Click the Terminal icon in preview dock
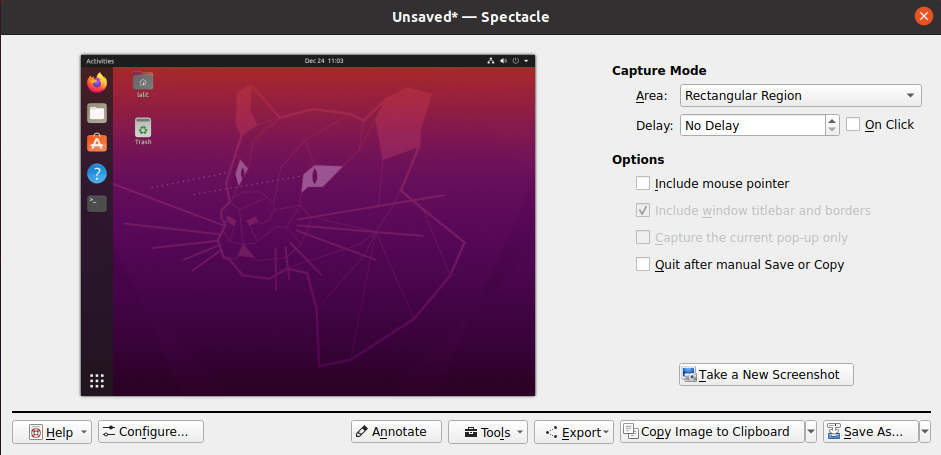This screenshot has width=941, height=455. [x=97, y=203]
